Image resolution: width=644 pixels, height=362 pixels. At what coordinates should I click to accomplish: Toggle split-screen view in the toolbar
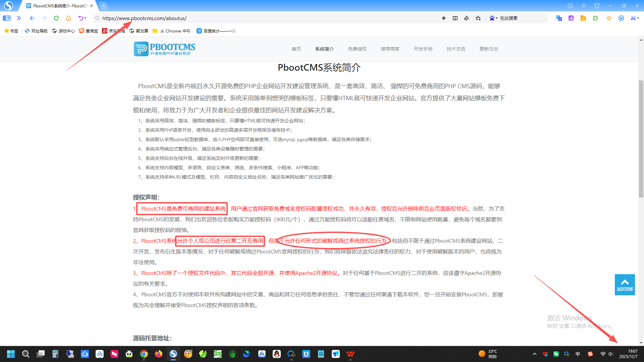point(455,18)
